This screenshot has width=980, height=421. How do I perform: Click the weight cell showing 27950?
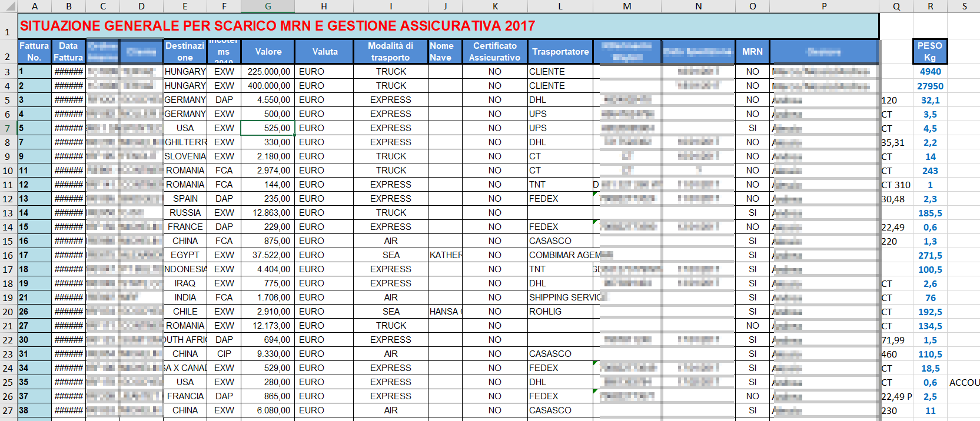pyautogui.click(x=929, y=86)
